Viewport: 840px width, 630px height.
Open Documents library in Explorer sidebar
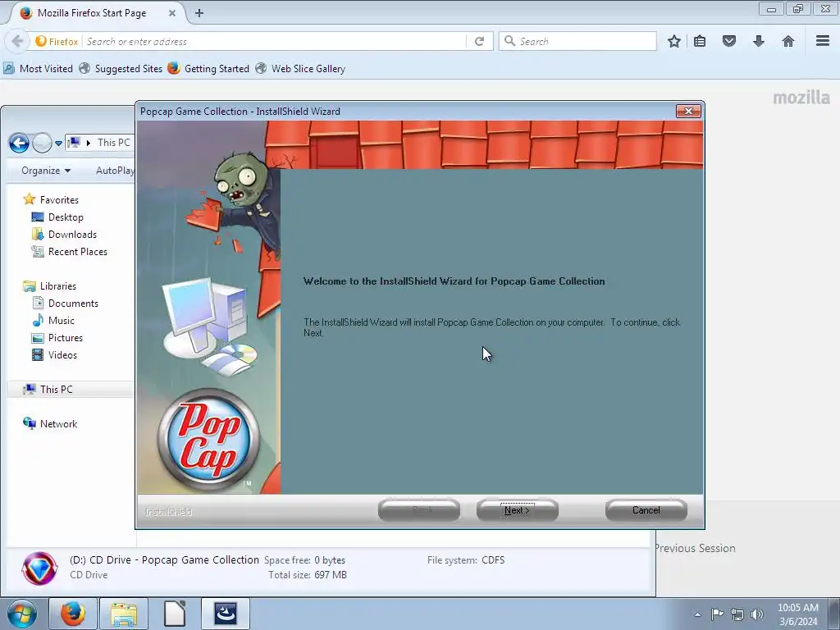[65, 304]
